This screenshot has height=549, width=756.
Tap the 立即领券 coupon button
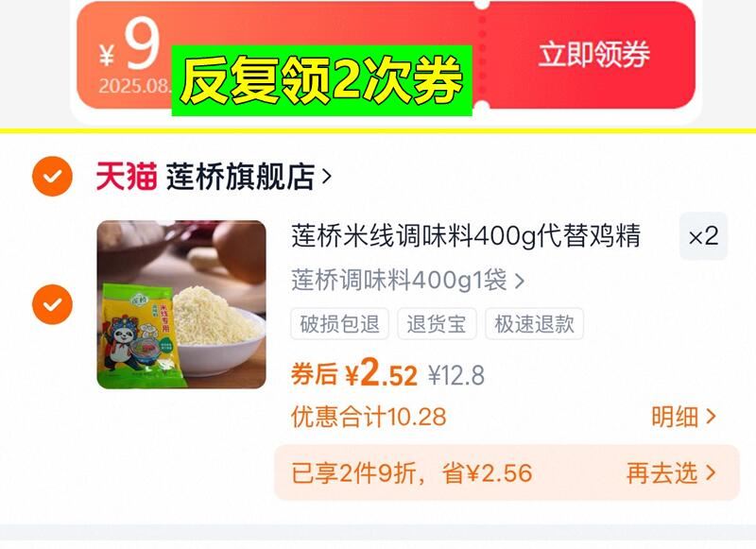click(594, 54)
